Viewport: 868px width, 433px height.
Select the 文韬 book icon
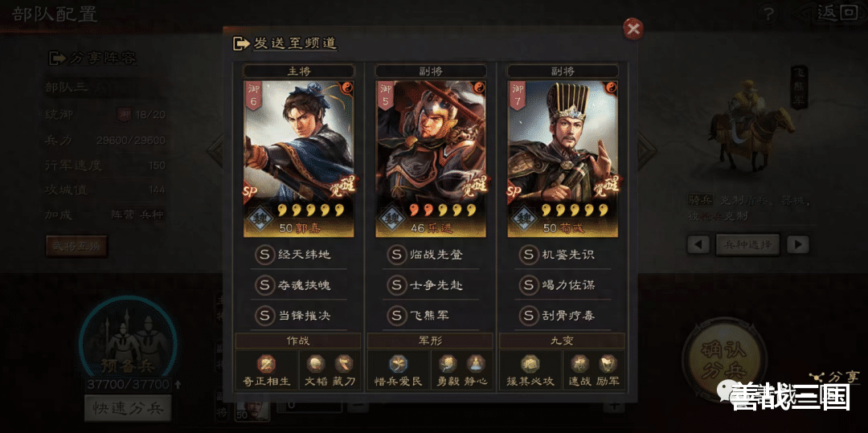pyautogui.click(x=316, y=364)
